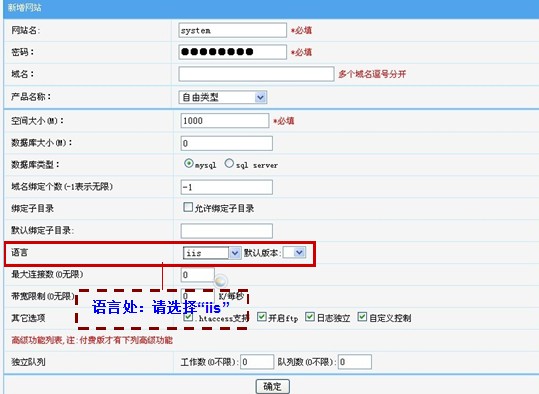Image resolution: width=539 pixels, height=394 pixels.
Task: Select the sql server radio button
Action: tap(229, 164)
